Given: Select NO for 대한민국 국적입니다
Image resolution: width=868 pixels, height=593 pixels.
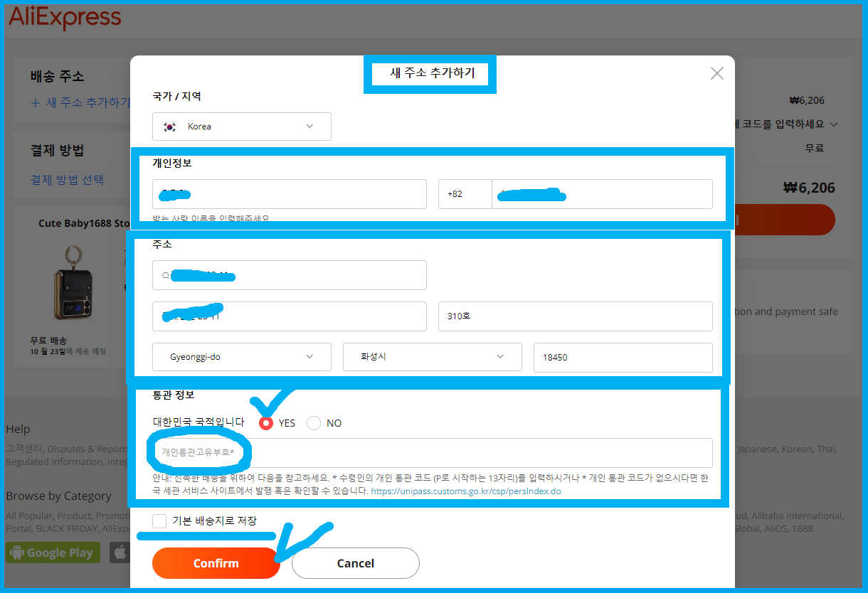Looking at the screenshot, I should pyautogui.click(x=313, y=422).
